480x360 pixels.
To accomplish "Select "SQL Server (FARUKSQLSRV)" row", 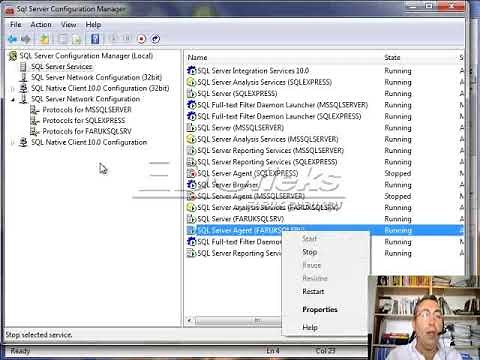I will pyautogui.click(x=323, y=219).
